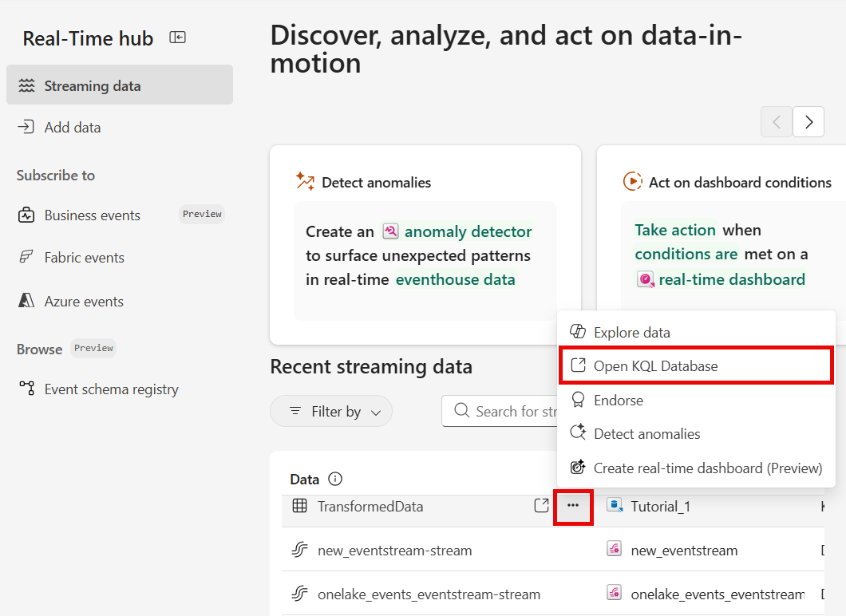Collapse the Real-Time hub navigation pane
Viewport: 846px width, 616px height.
pyautogui.click(x=177, y=37)
